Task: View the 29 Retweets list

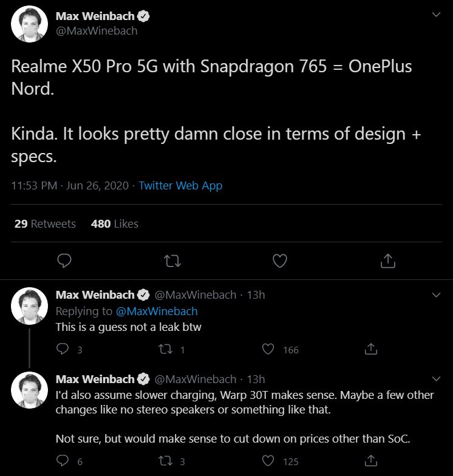Action: [x=45, y=223]
